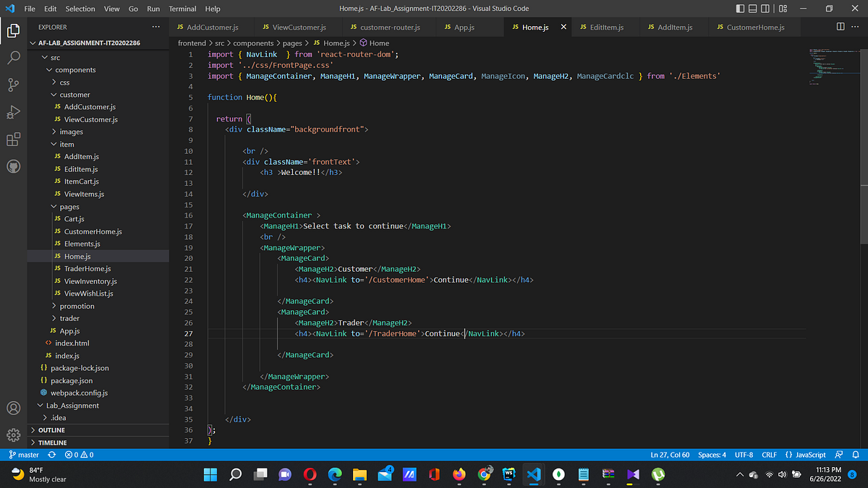The height and width of the screenshot is (488, 868).
Task: Expand the trader folder
Action: (69, 318)
